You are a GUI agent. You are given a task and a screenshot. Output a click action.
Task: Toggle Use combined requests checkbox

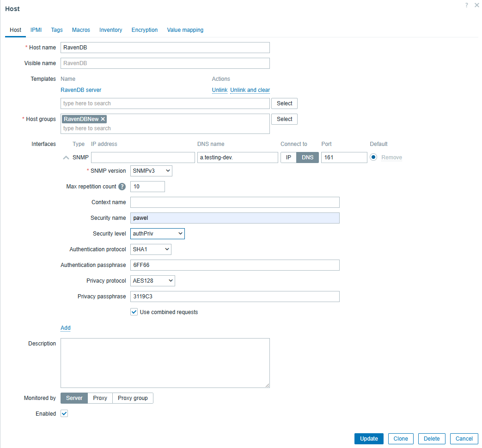(x=134, y=312)
